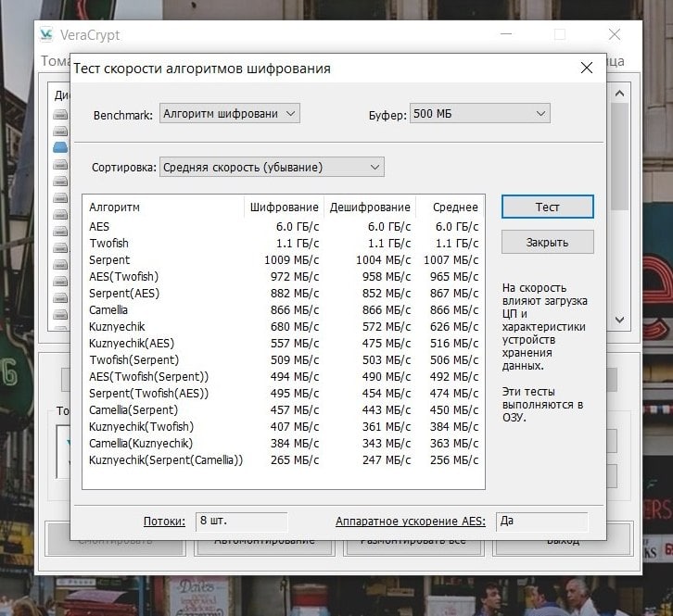Select the Twofish(Serpent) row
Screen dimensions: 673x616
click(284, 360)
